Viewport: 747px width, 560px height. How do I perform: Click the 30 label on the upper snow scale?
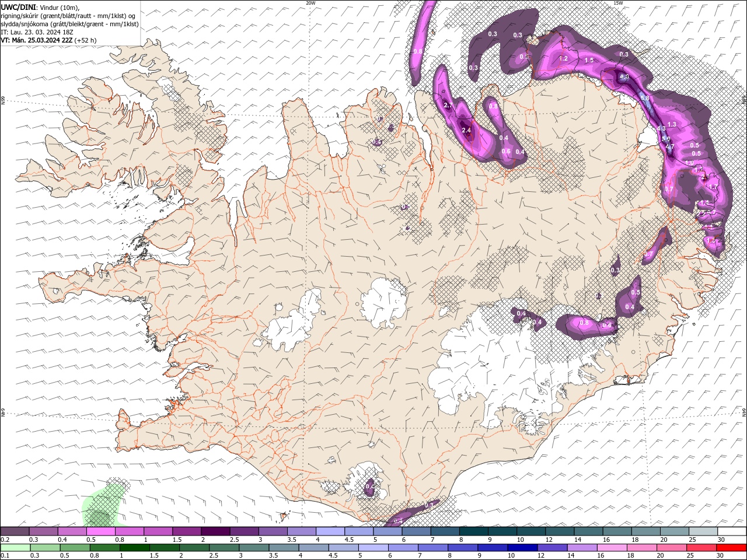click(x=721, y=540)
